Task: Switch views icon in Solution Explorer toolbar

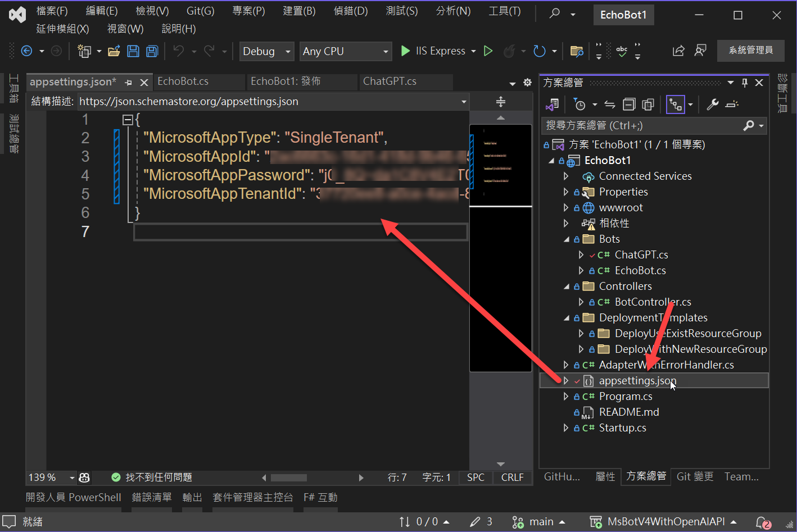Action: (552, 104)
